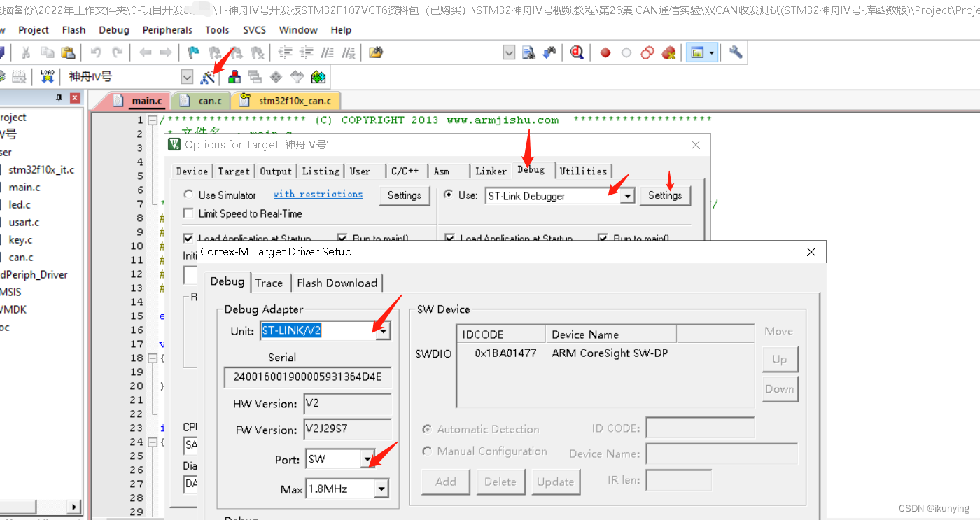The width and height of the screenshot is (980, 520).
Task: Collapse code fold at line 24
Action: [x=153, y=442]
